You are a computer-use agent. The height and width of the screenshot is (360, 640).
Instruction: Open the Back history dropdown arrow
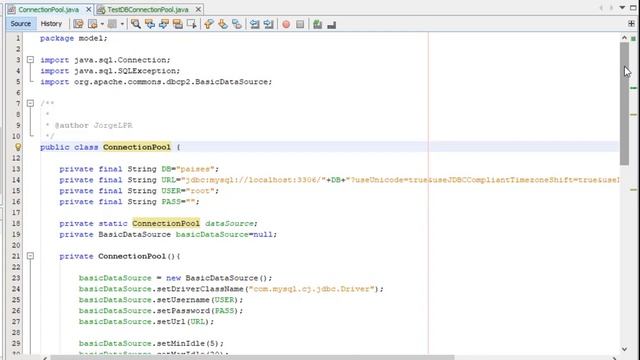pos(102,24)
